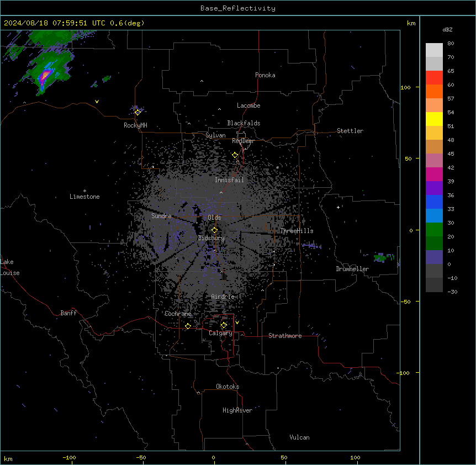
Task: Click the magenta storm core in northwest cell
Action: (45, 76)
